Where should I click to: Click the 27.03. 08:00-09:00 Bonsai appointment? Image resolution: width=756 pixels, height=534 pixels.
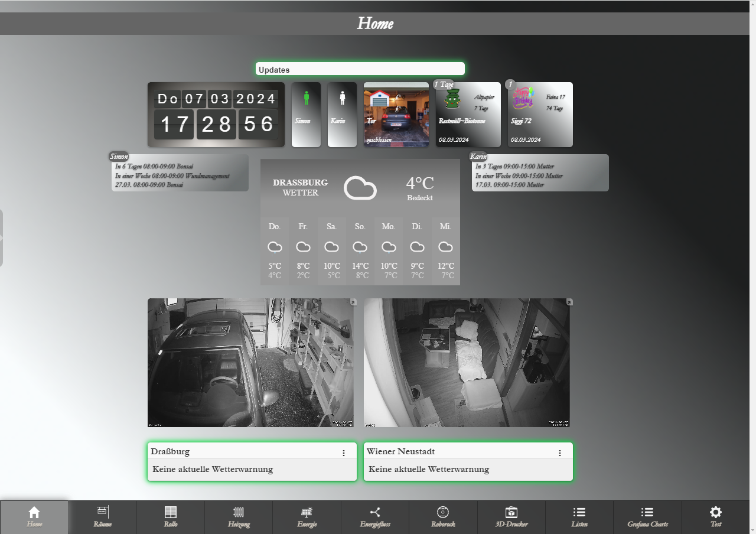[149, 185]
